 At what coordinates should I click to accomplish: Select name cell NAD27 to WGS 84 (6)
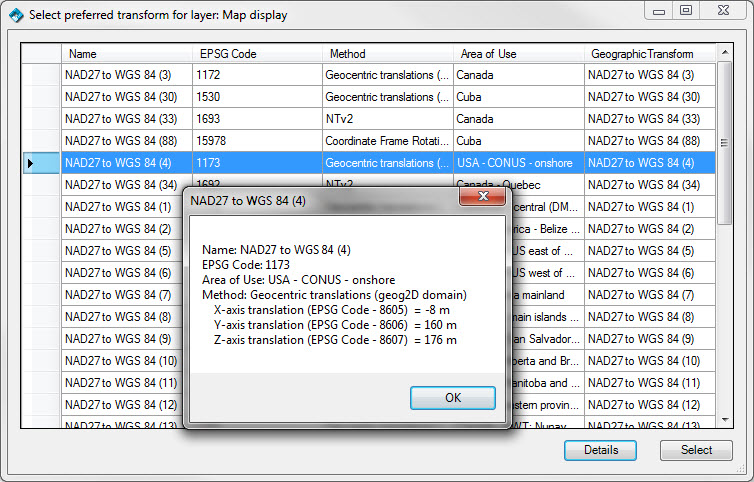tap(122, 273)
